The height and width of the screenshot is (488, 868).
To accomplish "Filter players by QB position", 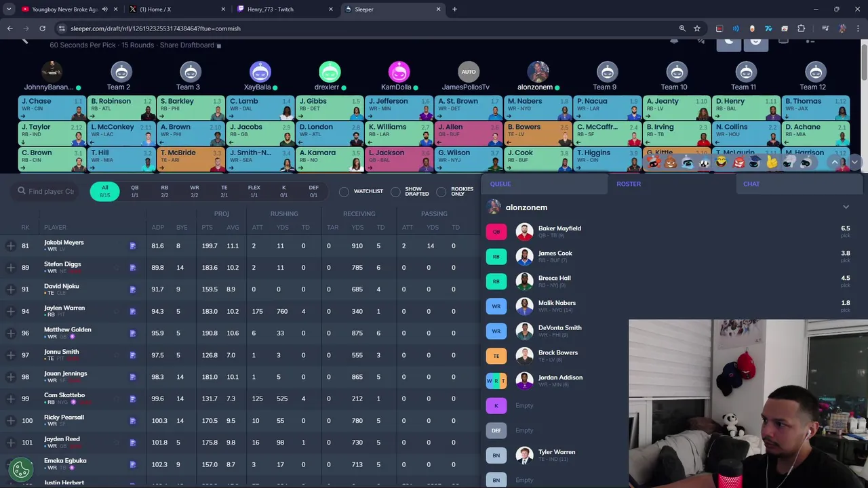I will (134, 191).
